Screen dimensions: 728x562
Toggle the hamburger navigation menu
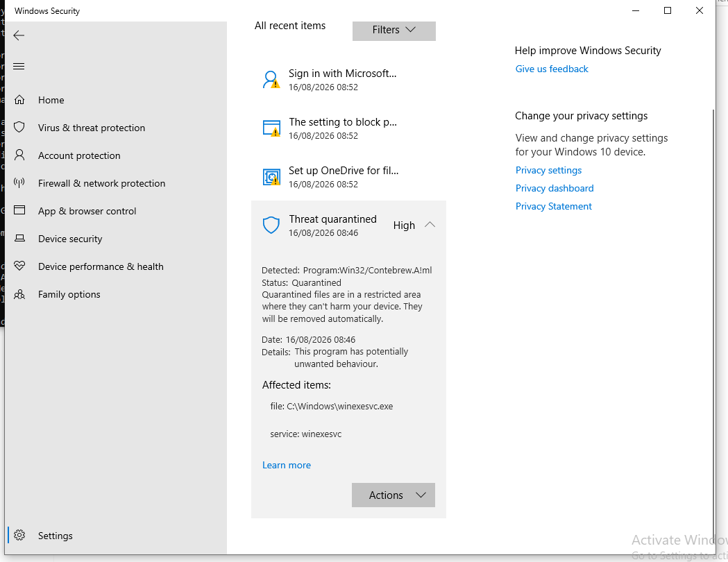click(x=19, y=67)
